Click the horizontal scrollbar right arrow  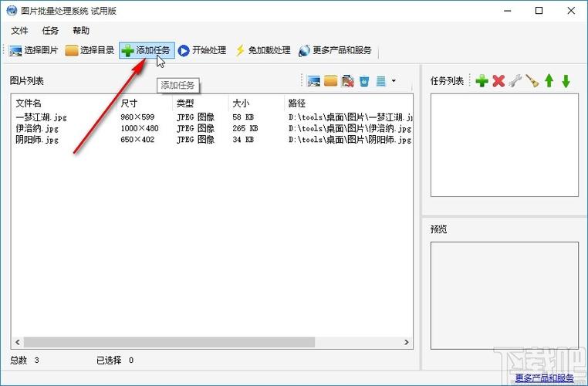point(407,342)
